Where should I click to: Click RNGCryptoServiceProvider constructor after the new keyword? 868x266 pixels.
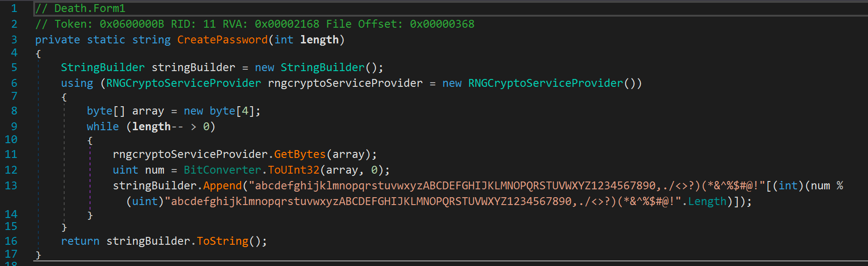(x=545, y=83)
